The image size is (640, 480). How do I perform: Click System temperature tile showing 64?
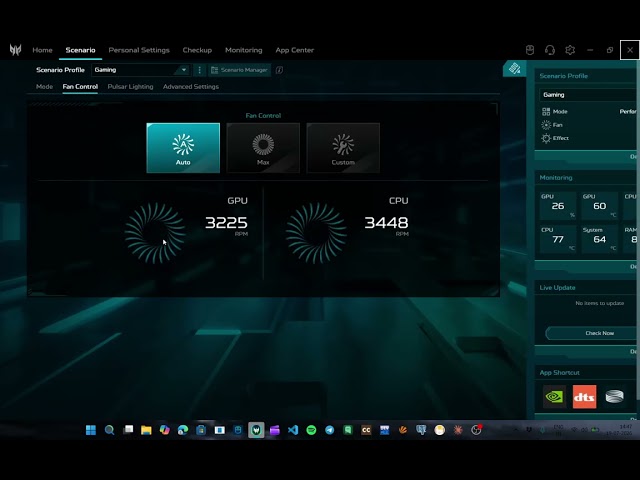click(x=600, y=240)
